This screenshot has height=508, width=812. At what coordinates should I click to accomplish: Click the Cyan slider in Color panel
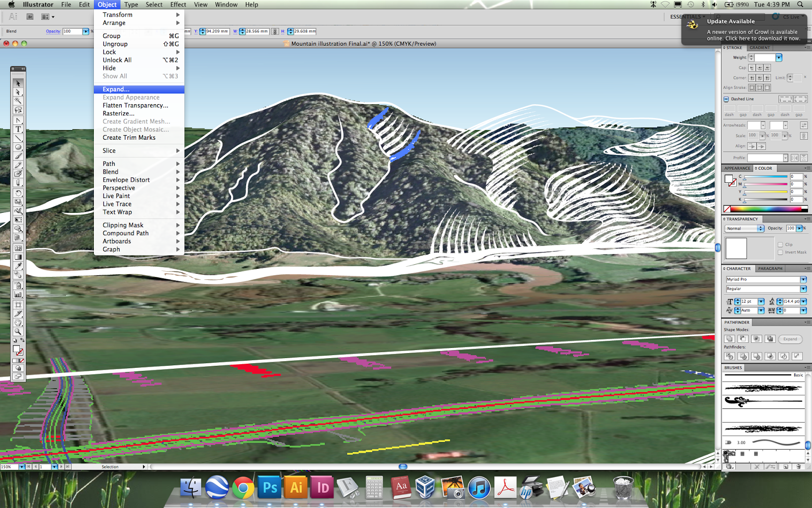765,177
